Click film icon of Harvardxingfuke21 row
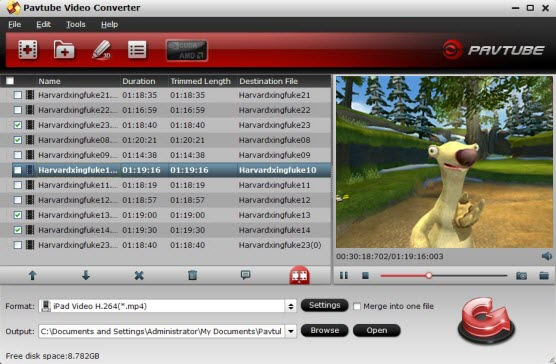The image size is (556, 364). 30,95
